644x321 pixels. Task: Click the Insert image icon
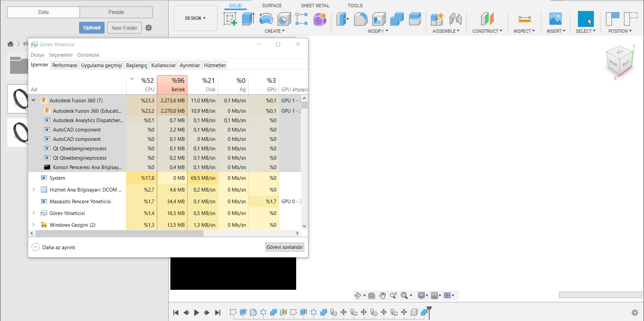pyautogui.click(x=555, y=19)
